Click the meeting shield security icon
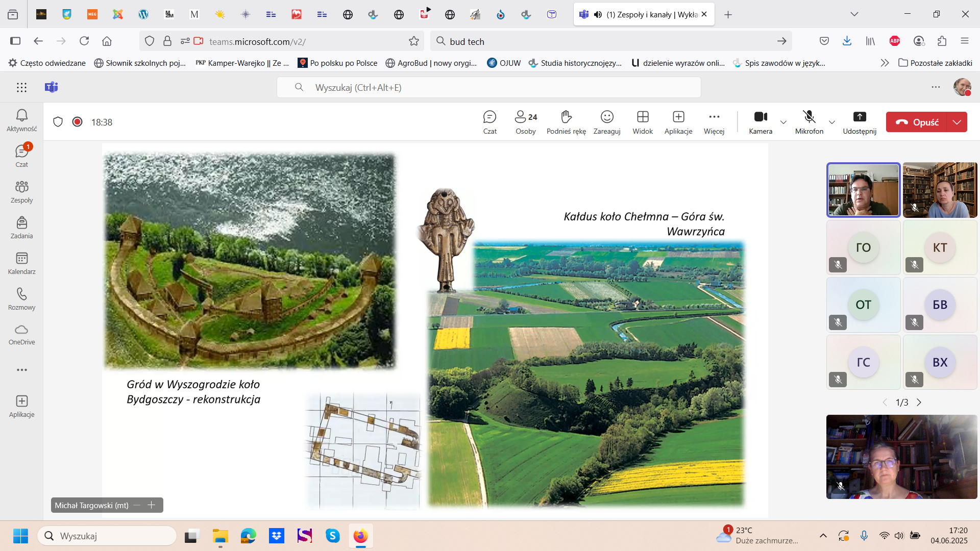Viewport: 980px width, 551px height. [x=58, y=122]
